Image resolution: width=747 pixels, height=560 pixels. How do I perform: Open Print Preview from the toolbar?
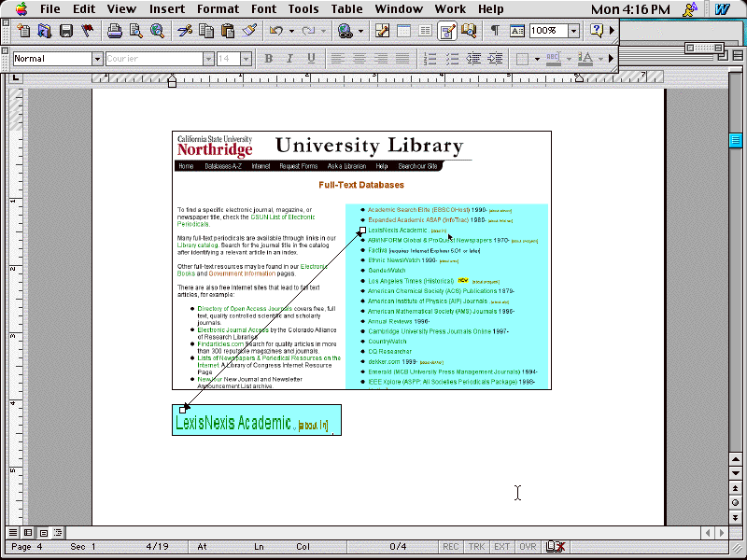(135, 31)
